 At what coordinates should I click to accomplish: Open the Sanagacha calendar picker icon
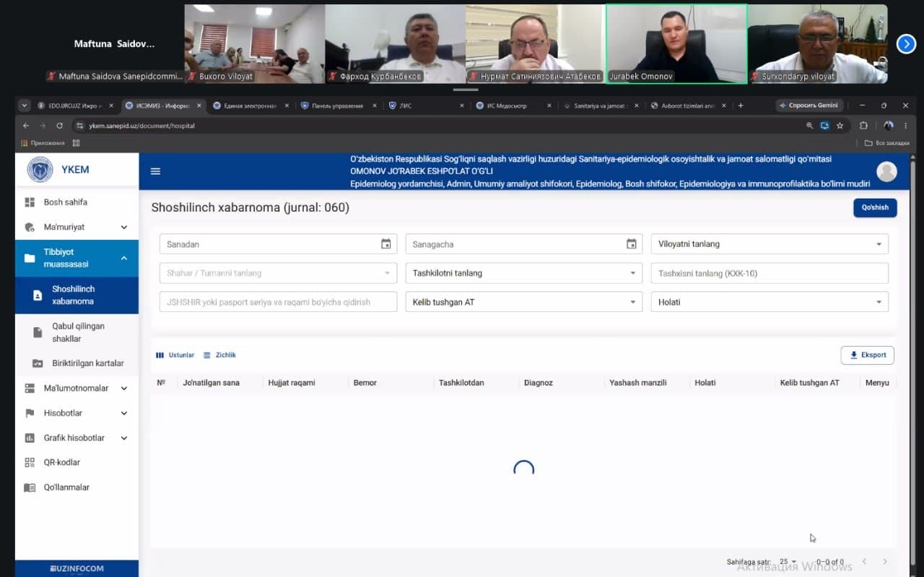click(x=632, y=244)
